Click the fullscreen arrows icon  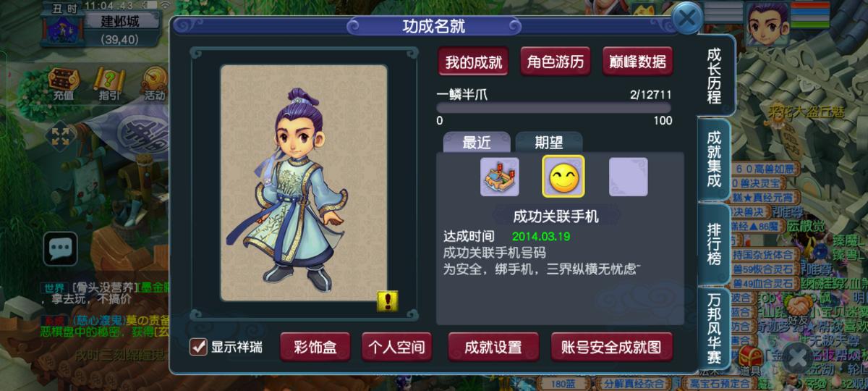coord(60,137)
